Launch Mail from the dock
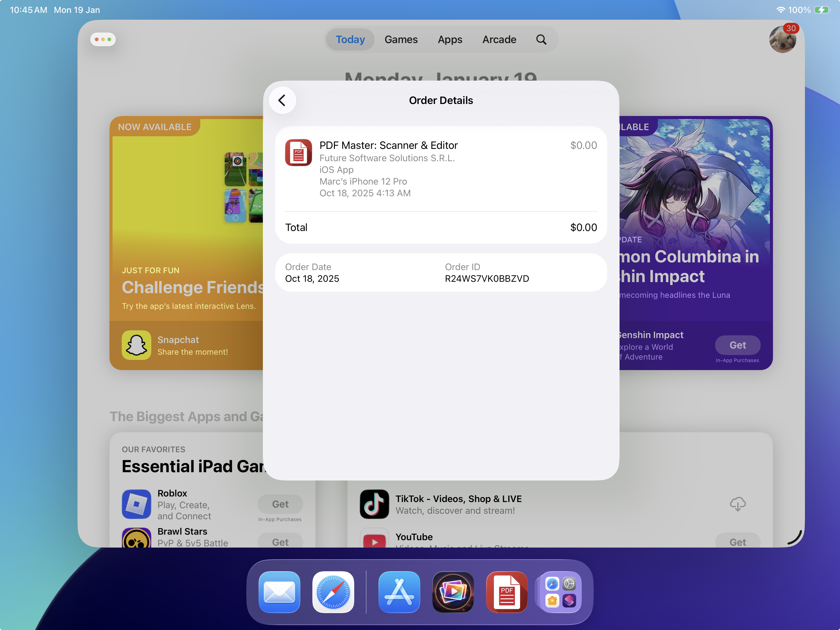 [x=279, y=592]
